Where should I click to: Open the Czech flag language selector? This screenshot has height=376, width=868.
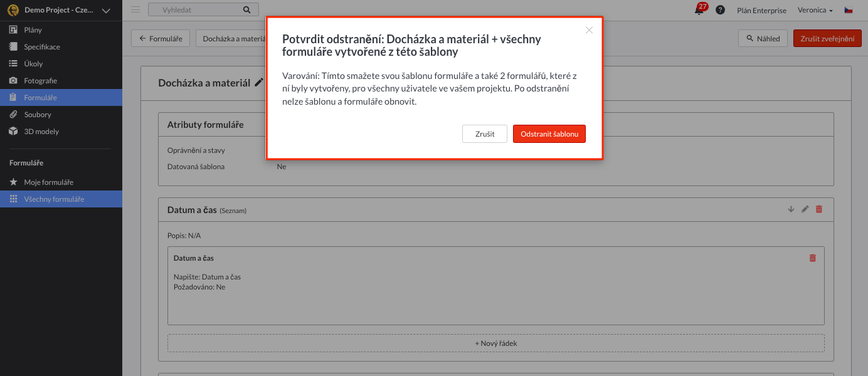coord(849,10)
